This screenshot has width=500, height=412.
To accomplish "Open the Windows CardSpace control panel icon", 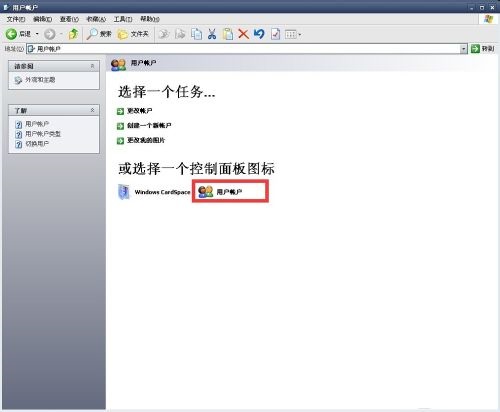I will (154, 192).
